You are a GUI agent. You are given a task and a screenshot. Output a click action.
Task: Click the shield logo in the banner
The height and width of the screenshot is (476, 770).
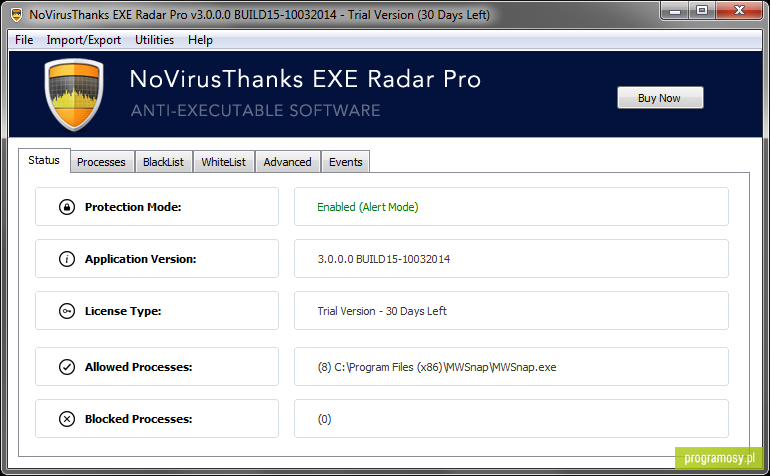74,94
